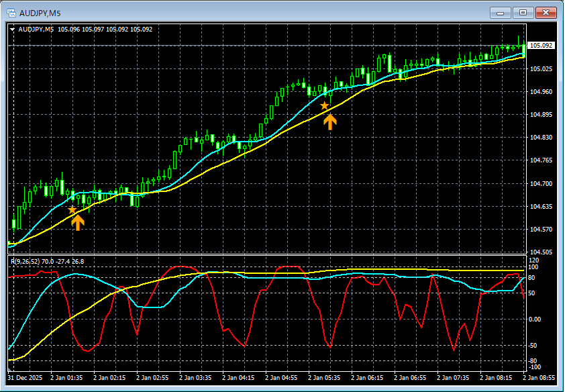Click the 0.00 level on indicator scale
This screenshot has width=565, height=392.
coord(535,320)
